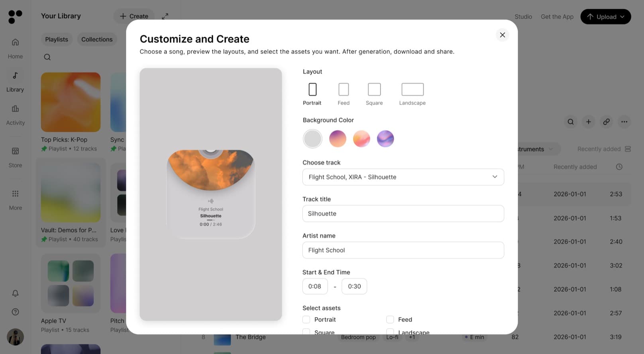Check the Feed asset checkbox
Screen dimensions: 644x354
click(x=390, y=319)
